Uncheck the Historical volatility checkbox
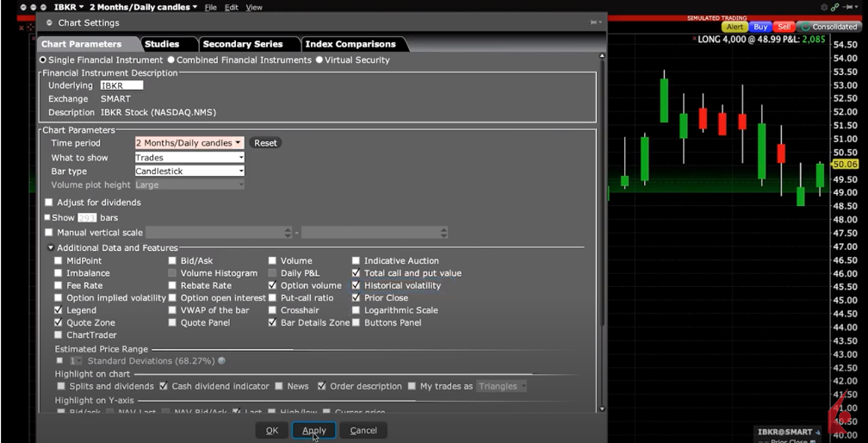868x443 pixels. 356,285
